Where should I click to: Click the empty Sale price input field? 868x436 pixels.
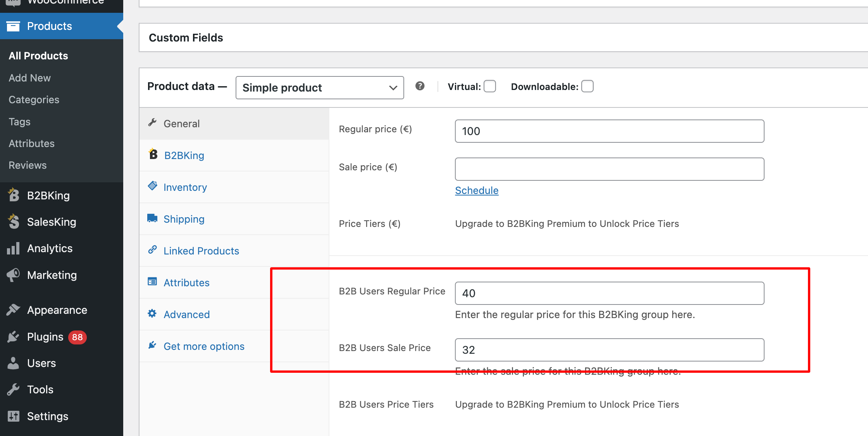coord(610,169)
